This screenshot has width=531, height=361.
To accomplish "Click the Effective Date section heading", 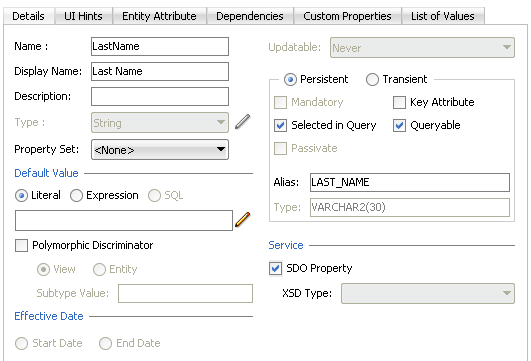I will [49, 316].
